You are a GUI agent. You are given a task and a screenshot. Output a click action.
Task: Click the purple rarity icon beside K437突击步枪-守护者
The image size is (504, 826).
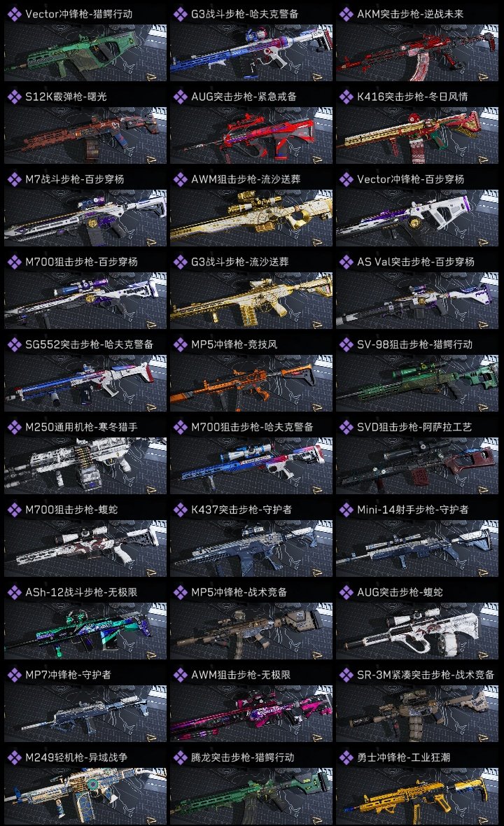point(180,510)
